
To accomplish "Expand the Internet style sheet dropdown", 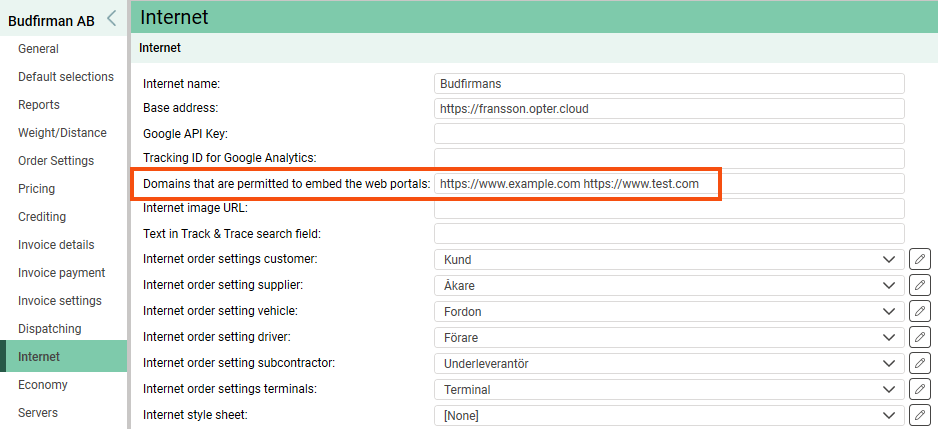I will [669, 415].
